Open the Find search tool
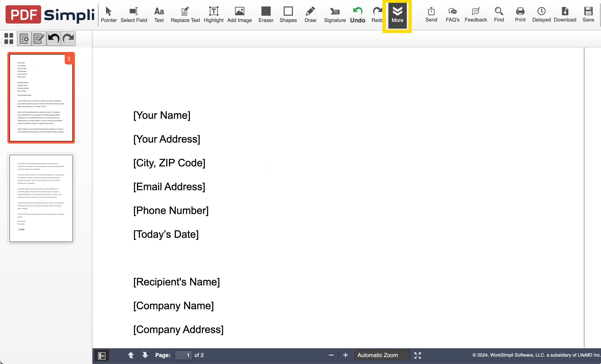Viewport: 601px width, 364px height. pos(499,15)
